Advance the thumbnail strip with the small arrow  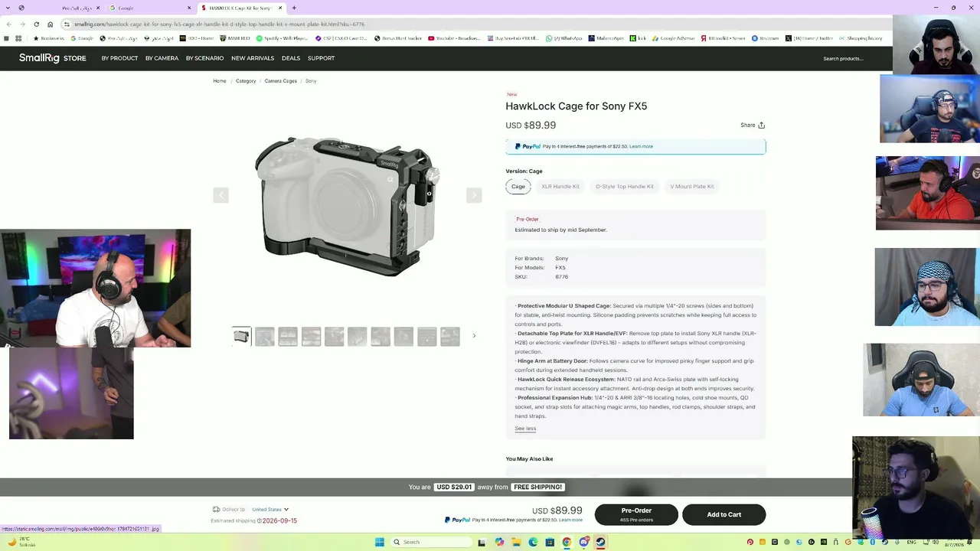pyautogui.click(x=474, y=336)
